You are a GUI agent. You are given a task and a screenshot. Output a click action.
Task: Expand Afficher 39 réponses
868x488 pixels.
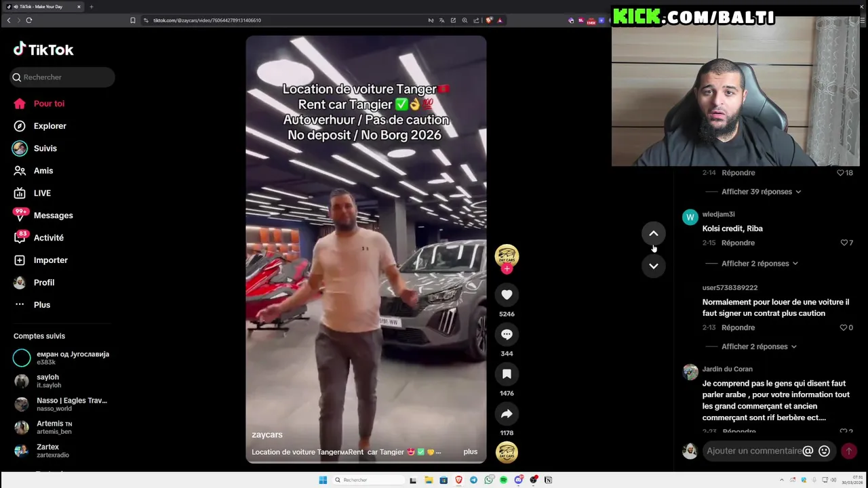click(x=762, y=192)
